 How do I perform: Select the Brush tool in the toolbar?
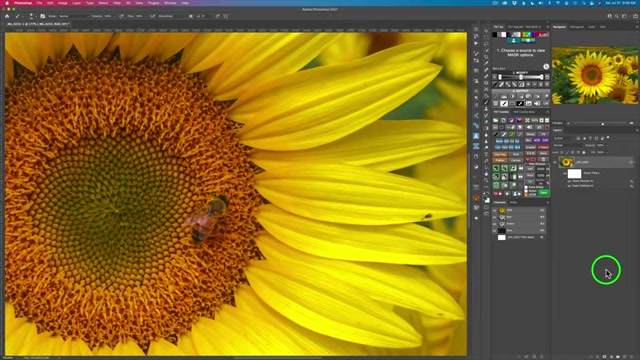(486, 102)
